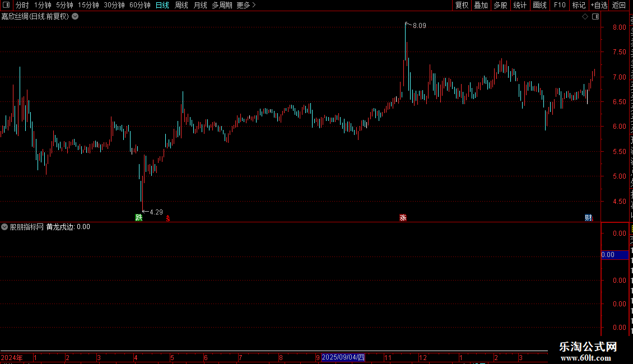Click the 4.50 price axis label
Image resolution: width=633 pixels, height=364 pixels.
619,202
